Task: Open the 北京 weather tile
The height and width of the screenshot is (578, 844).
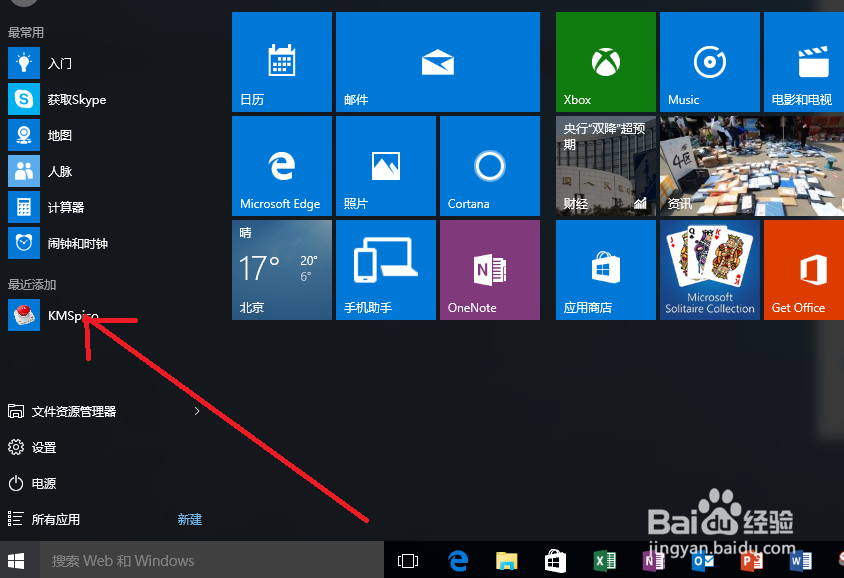Action: coord(282,270)
